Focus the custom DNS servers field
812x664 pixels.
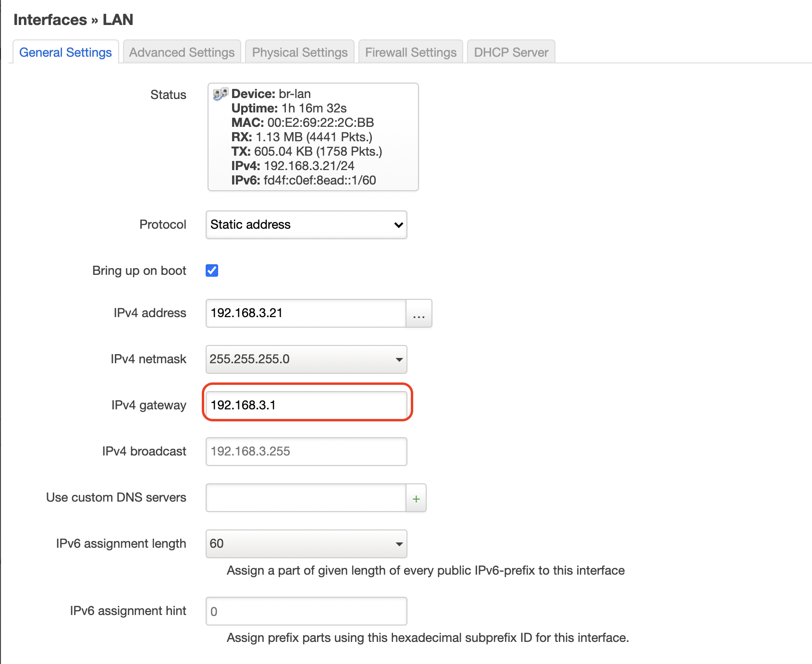click(x=306, y=498)
